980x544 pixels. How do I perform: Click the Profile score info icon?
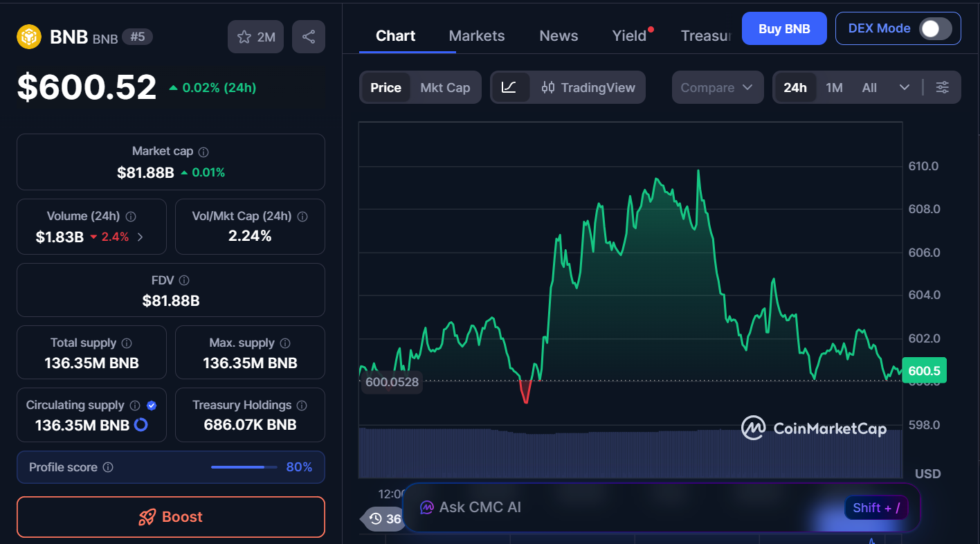(108, 467)
